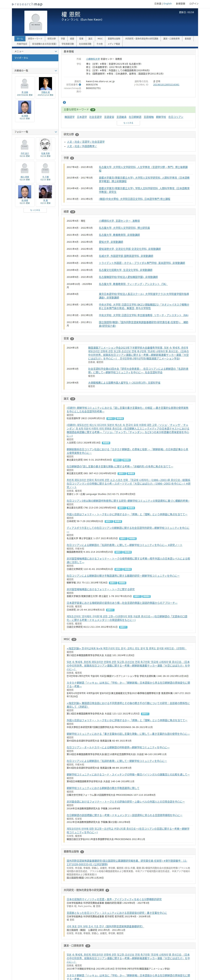
Task: Click the info icon beside 研究者番号
Action: (x=80, y=84)
